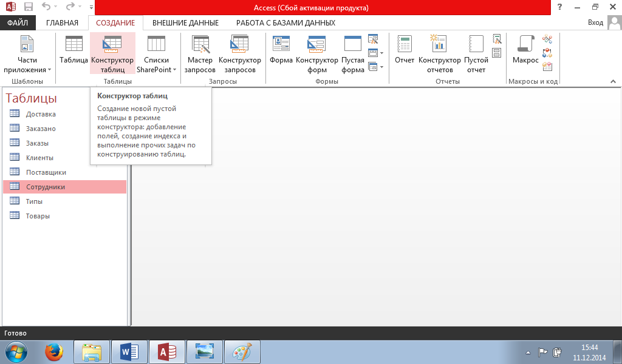Image resolution: width=622 pixels, height=364 pixels.
Task: Click the Вход sign-in link
Action: pyautogui.click(x=595, y=22)
